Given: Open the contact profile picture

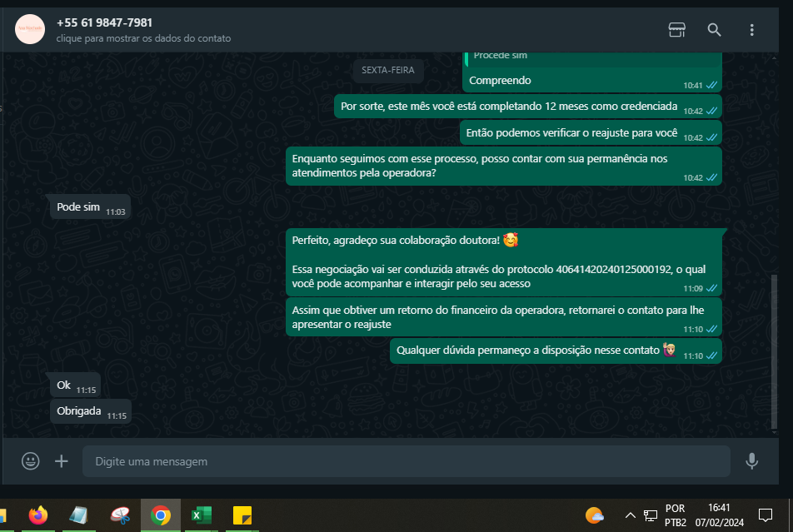Looking at the screenshot, I should (30, 29).
